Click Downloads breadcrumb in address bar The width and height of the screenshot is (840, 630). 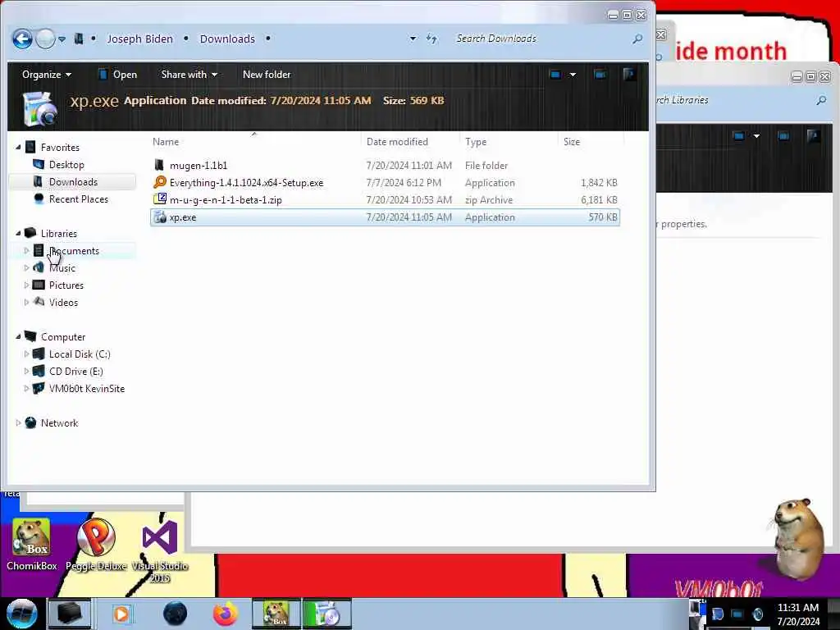[x=227, y=39]
